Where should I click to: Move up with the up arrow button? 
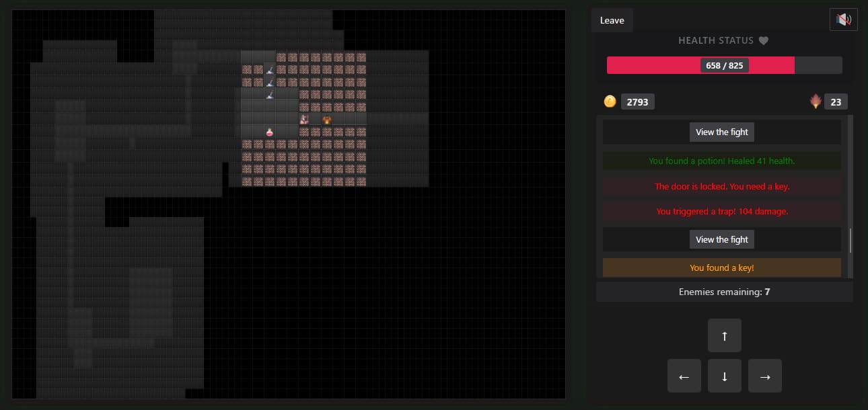pyautogui.click(x=725, y=335)
